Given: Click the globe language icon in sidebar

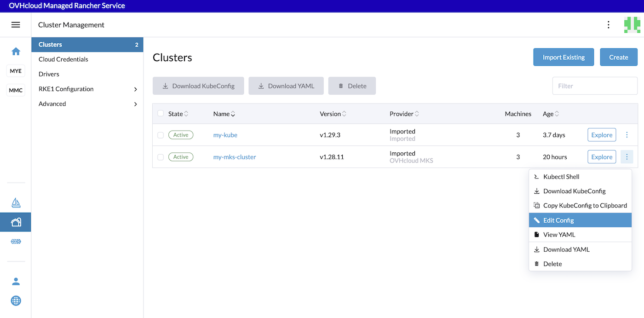Looking at the screenshot, I should pos(16,301).
